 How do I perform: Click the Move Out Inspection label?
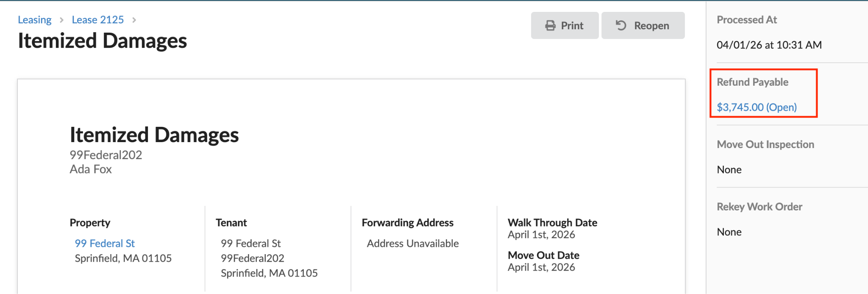coord(765,144)
